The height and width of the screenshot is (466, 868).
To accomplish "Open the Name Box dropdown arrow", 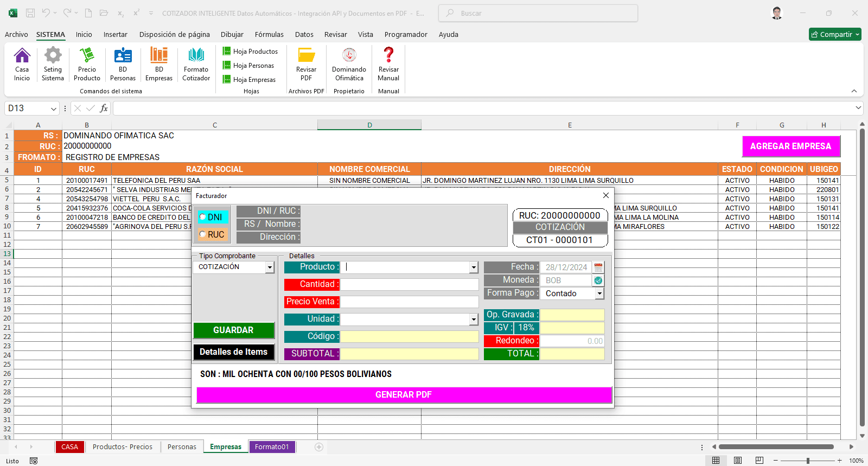I will point(54,108).
